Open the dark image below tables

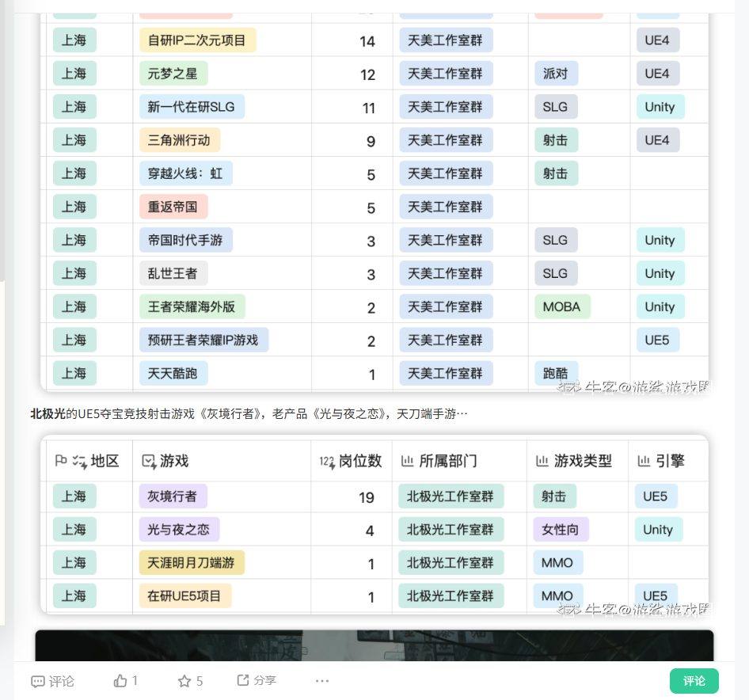click(374, 645)
